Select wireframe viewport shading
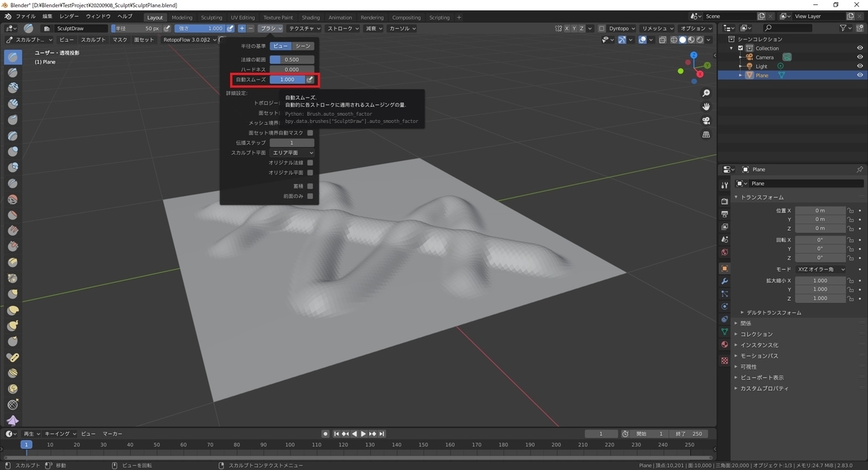868x470 pixels. tap(675, 40)
